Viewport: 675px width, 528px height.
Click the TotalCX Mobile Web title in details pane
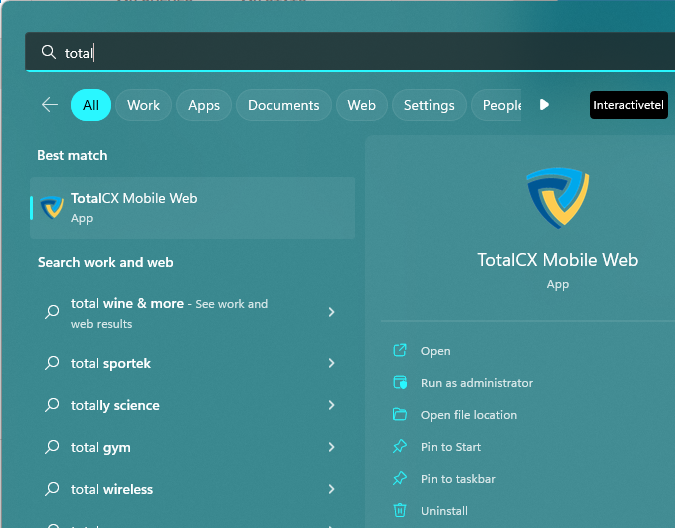point(557,260)
